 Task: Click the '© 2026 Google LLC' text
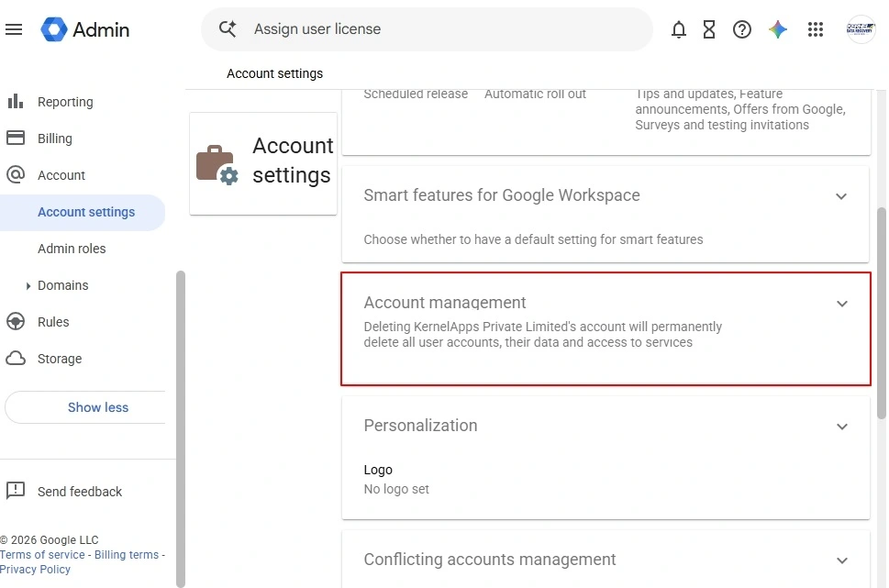[x=50, y=539]
